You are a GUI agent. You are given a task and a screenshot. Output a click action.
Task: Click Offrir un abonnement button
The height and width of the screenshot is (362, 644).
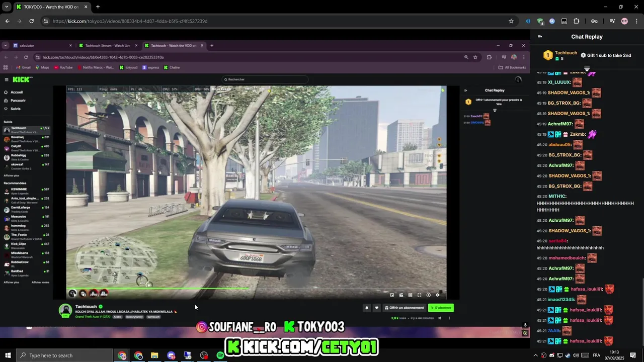coord(404,308)
